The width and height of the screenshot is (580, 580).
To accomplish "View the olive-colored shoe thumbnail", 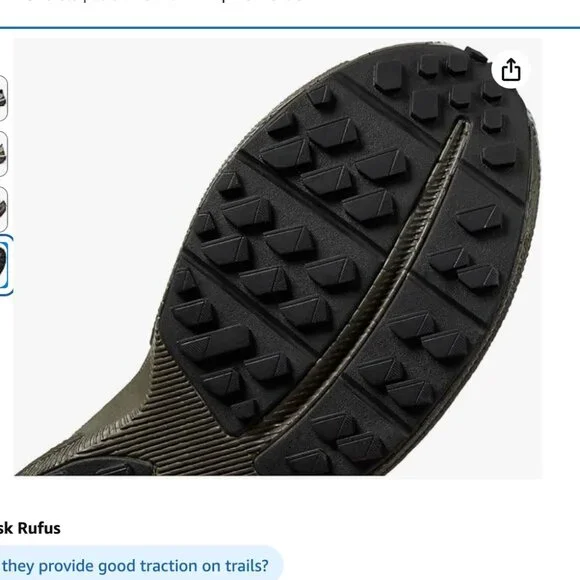I will [3, 154].
